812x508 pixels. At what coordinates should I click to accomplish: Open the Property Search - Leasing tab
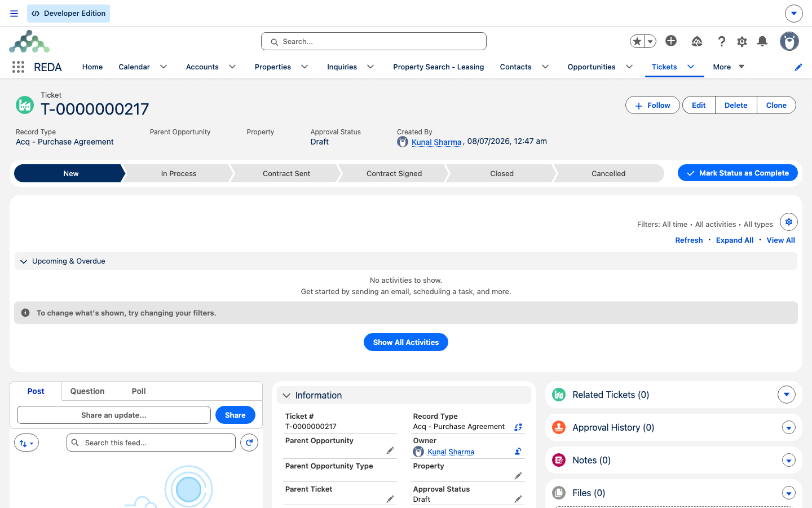click(439, 67)
